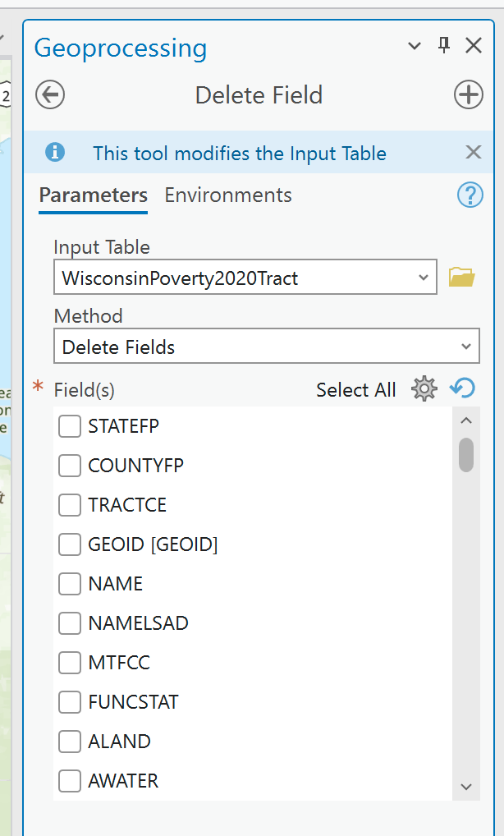
Task: Select the NAMELSAD field checkbox
Action: [x=70, y=623]
